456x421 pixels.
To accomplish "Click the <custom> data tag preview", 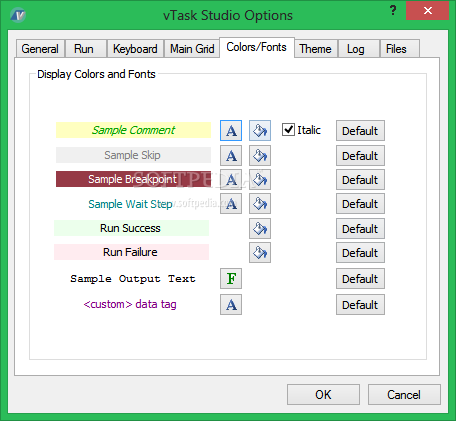I will [130, 304].
